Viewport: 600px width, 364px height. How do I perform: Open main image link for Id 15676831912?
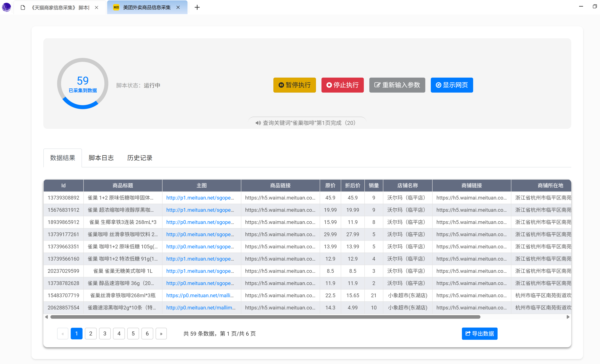(x=200, y=210)
